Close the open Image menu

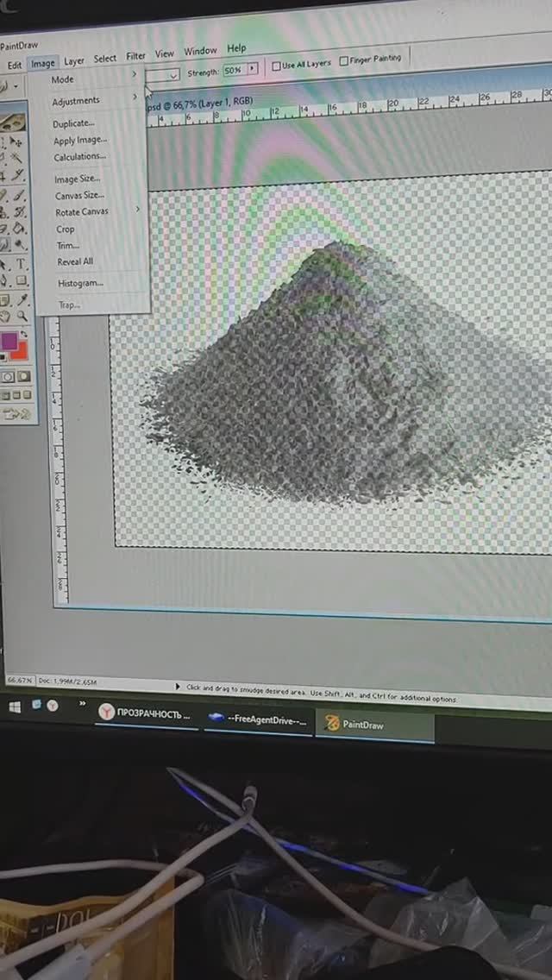43,63
